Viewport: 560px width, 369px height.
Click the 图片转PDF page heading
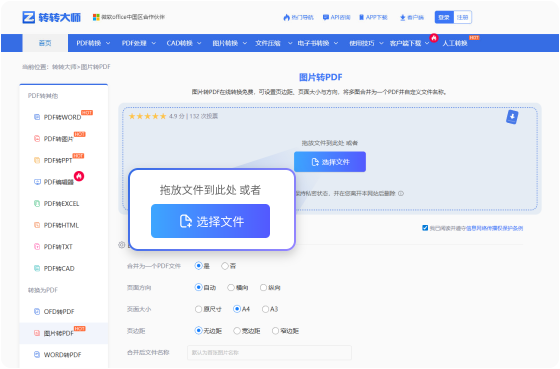point(320,77)
